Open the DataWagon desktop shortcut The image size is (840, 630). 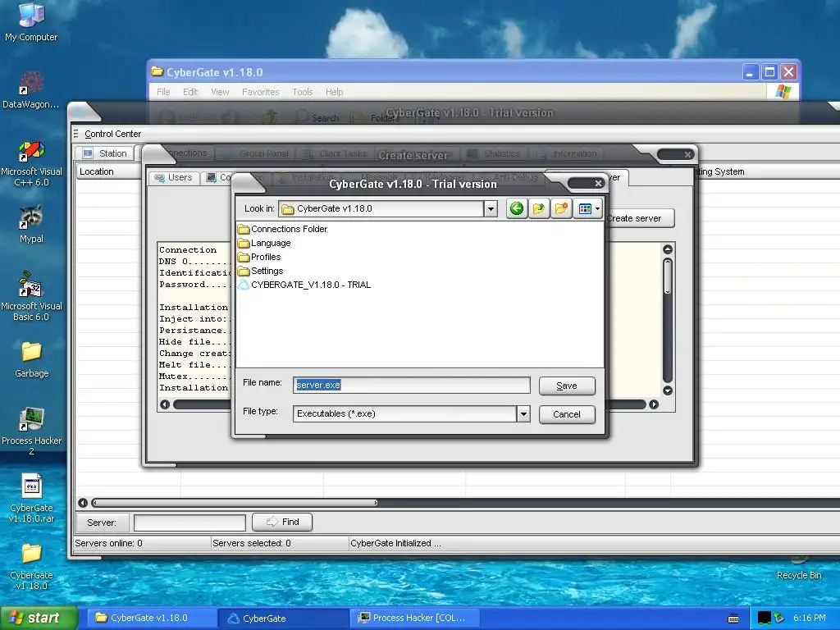(x=31, y=90)
